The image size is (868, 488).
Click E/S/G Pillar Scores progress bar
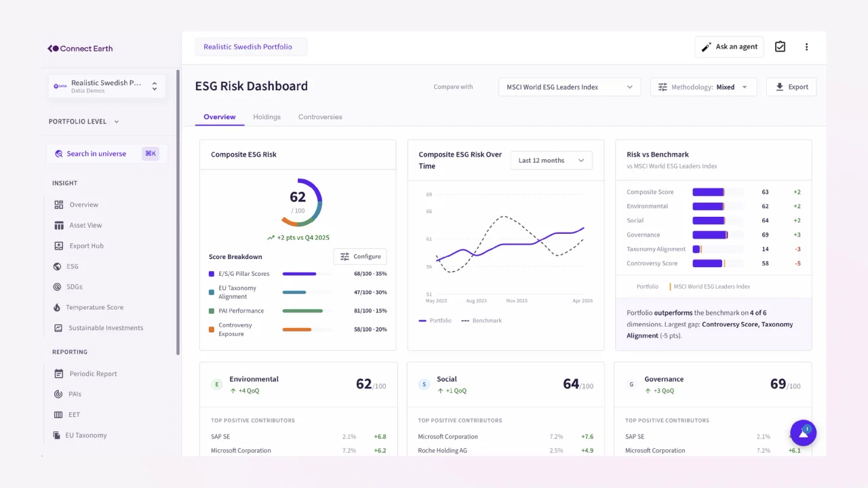tap(307, 274)
